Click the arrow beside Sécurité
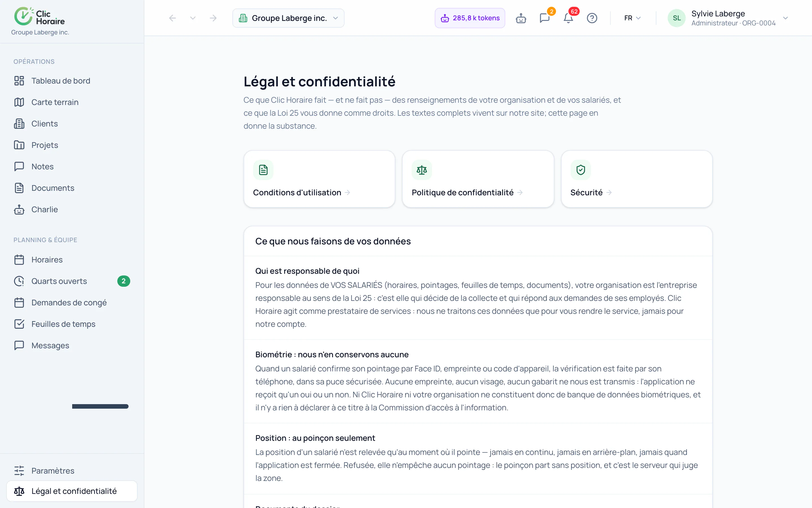Image resolution: width=812 pixels, height=508 pixels. [609, 192]
